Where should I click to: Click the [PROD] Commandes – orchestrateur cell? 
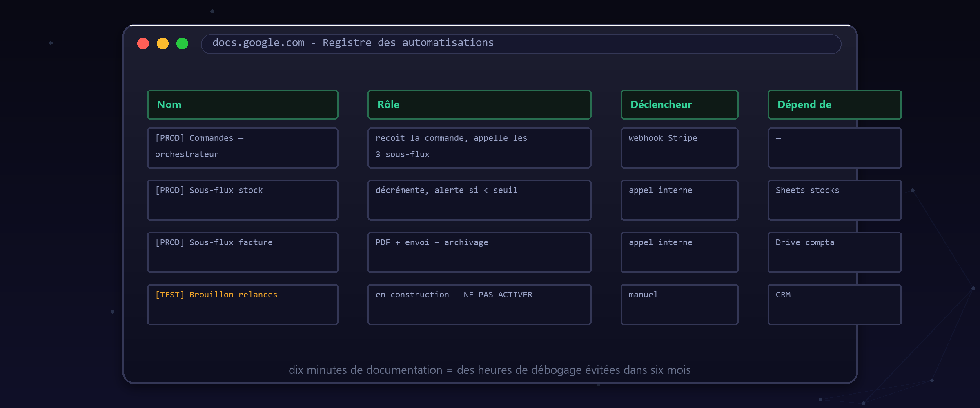click(243, 148)
